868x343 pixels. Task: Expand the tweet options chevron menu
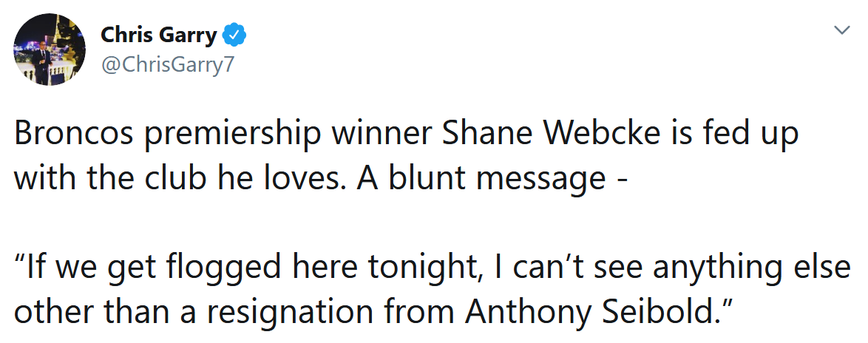(x=842, y=30)
